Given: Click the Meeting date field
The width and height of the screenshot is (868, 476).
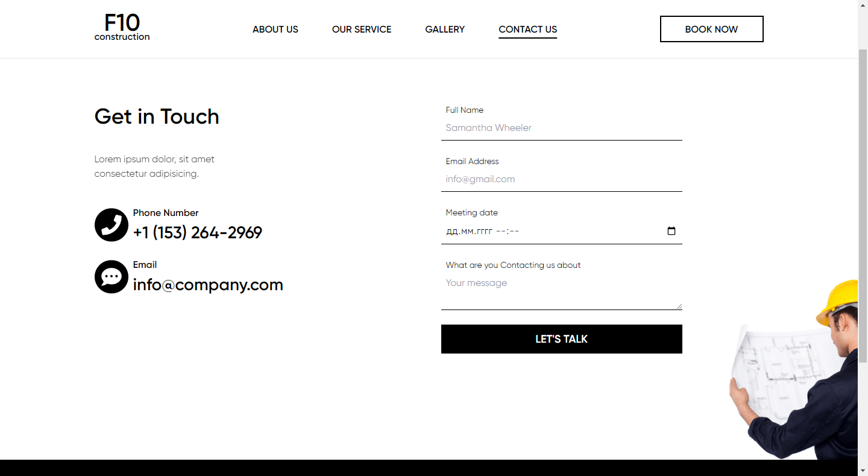Looking at the screenshot, I should pyautogui.click(x=542, y=231).
